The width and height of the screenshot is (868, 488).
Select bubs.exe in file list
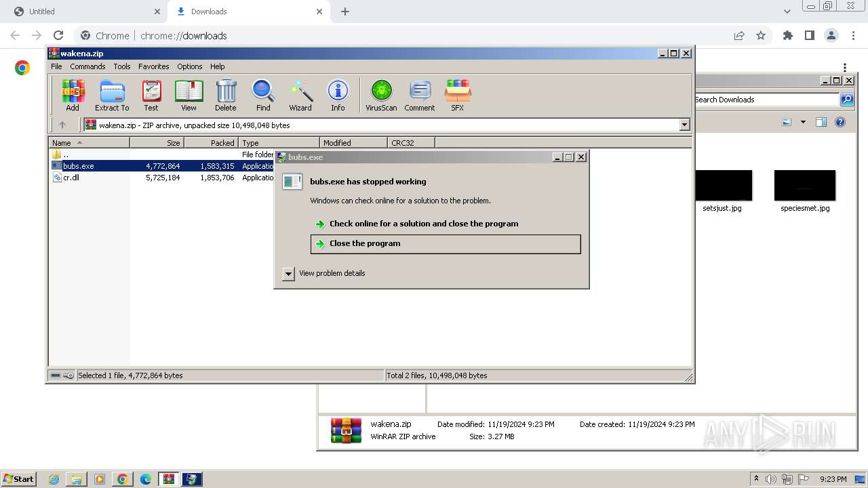(78, 166)
